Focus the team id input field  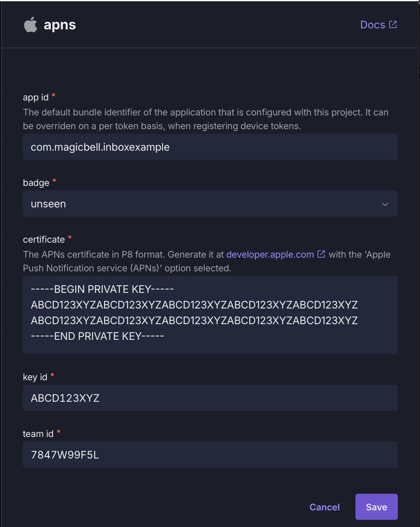pyautogui.click(x=210, y=455)
